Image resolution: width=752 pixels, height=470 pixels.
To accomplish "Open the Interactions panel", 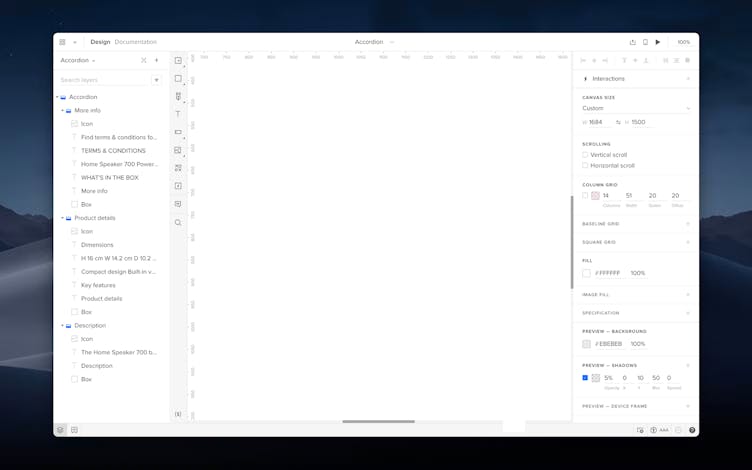I will (x=636, y=79).
